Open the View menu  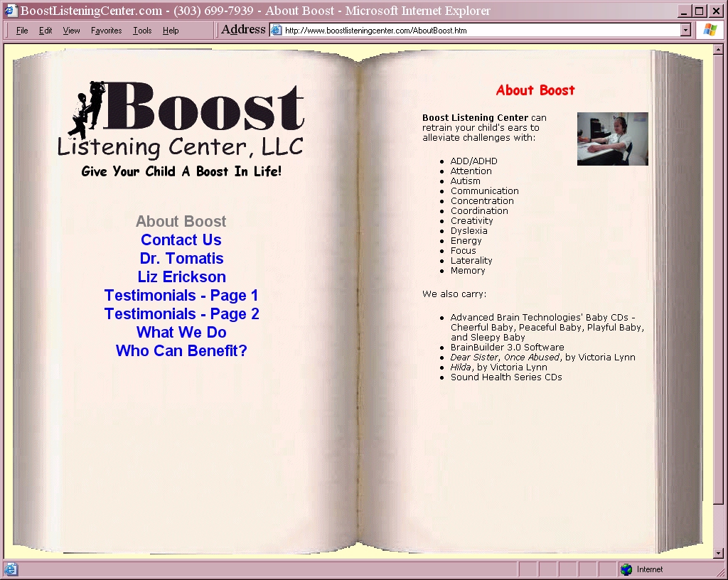[x=71, y=31]
